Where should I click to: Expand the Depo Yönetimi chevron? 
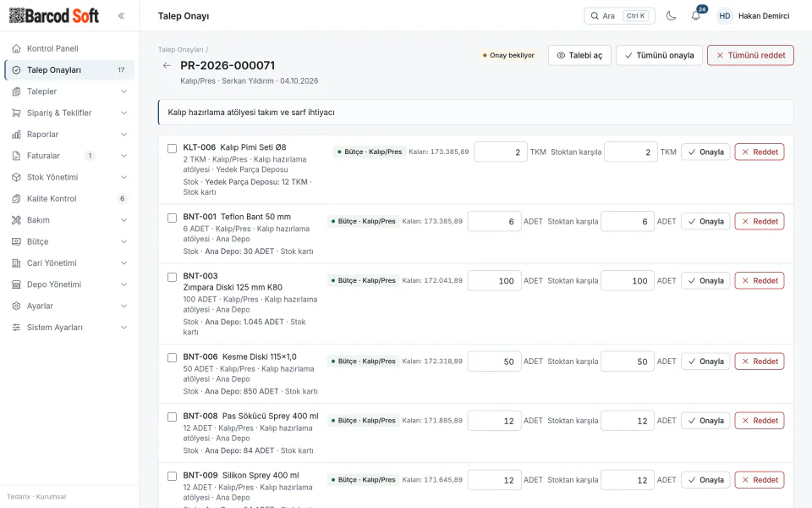[123, 284]
